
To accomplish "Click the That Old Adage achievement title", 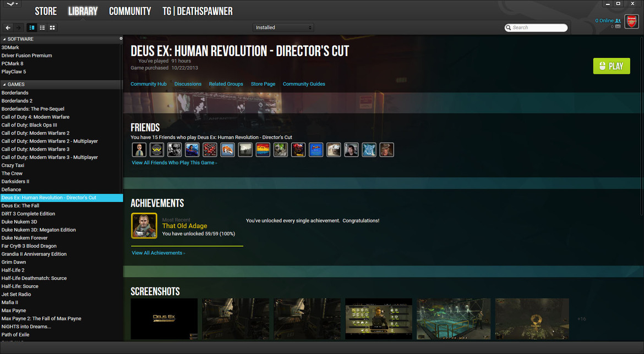I will (x=184, y=226).
